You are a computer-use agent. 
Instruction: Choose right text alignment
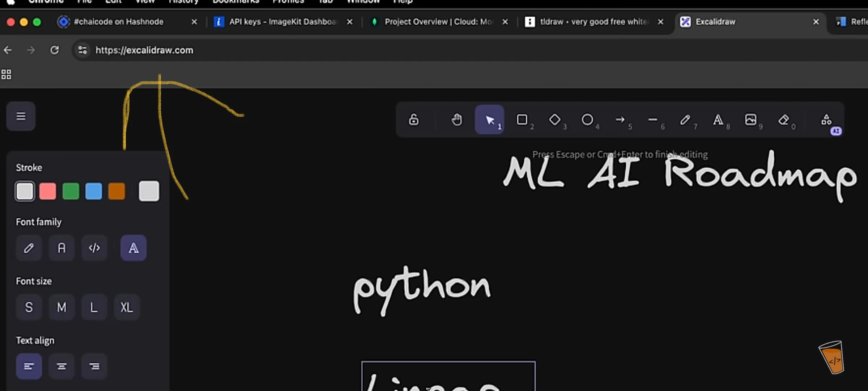pyautogui.click(x=94, y=366)
